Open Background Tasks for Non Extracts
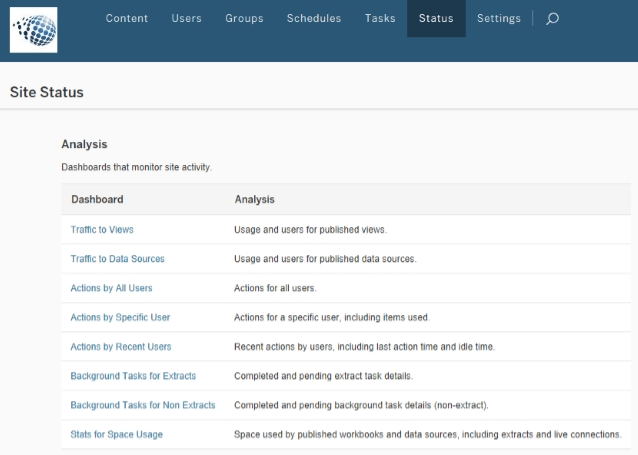Image resolution: width=638 pixels, height=455 pixels. pos(143,405)
